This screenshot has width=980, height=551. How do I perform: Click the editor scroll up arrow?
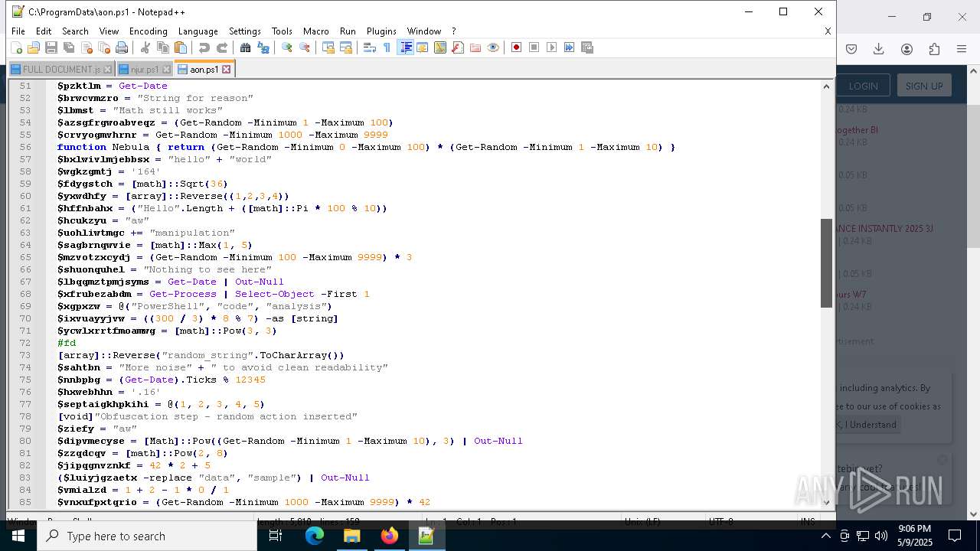[826, 86]
